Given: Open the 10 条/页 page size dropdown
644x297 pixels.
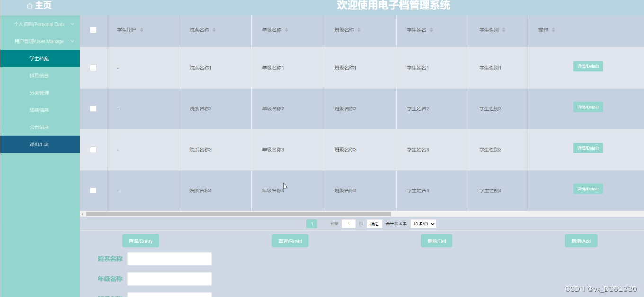Looking at the screenshot, I should (423, 224).
